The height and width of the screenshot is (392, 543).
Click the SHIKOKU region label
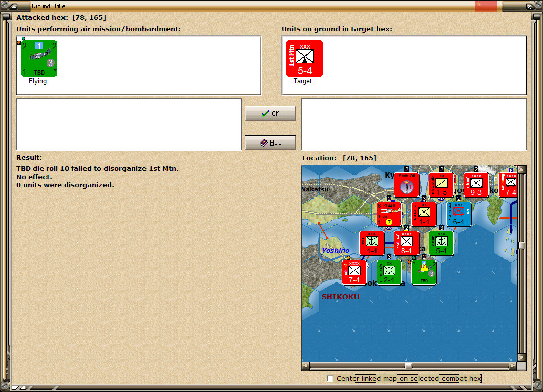click(x=341, y=297)
